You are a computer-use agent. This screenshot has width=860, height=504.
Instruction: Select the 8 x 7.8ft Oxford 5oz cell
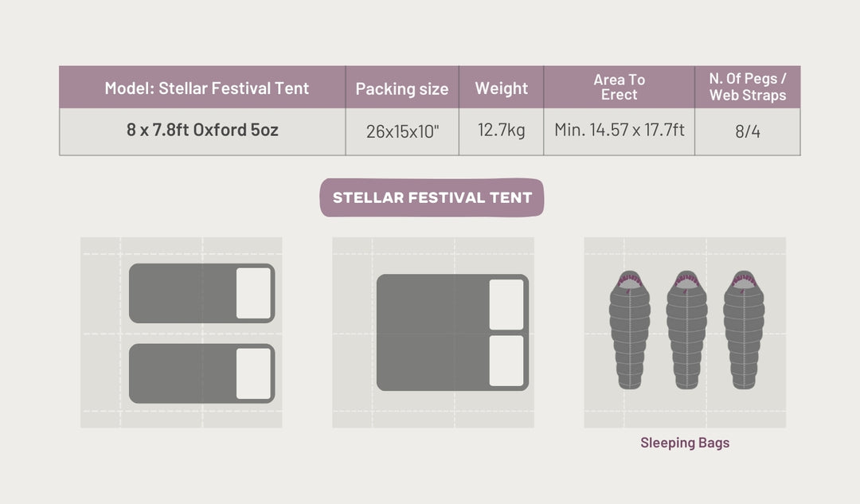pos(202,130)
